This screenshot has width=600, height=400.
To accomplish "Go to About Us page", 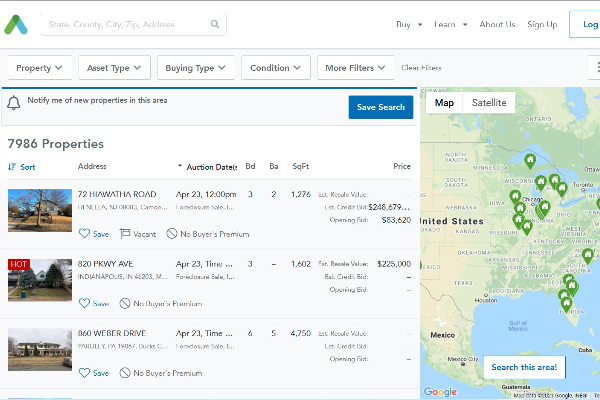I will (x=497, y=24).
